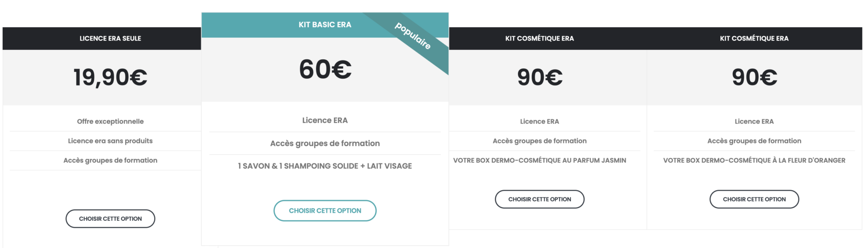Select the Licence ERA Seule header
Viewport: 868px width, 248px height.
(x=110, y=38)
